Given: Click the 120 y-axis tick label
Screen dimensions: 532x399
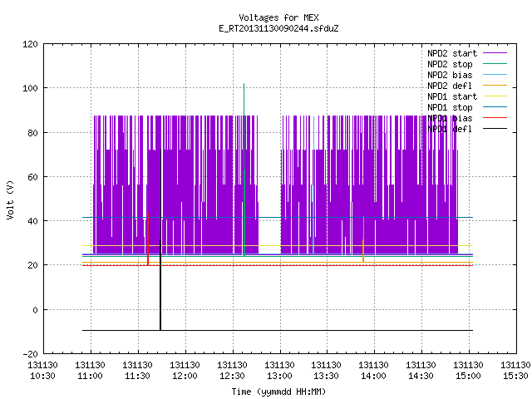Looking at the screenshot, I should 30,44.
